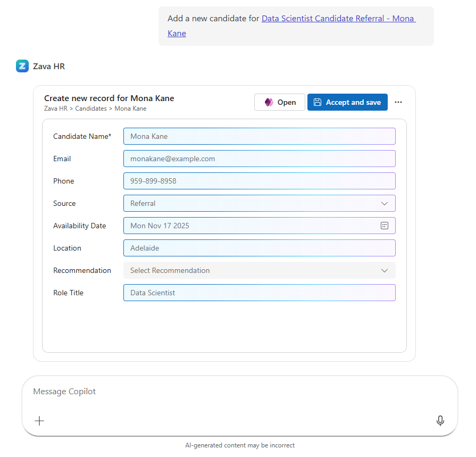Click the plus icon to attach content

click(39, 420)
